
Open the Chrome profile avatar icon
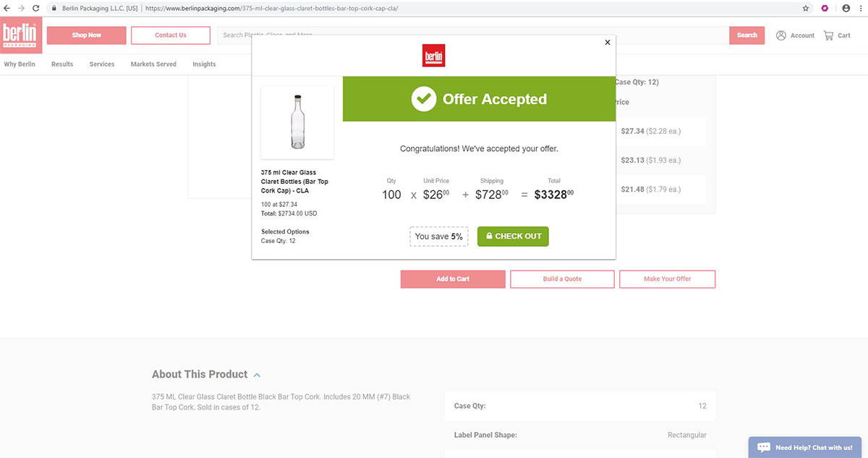[x=846, y=8]
